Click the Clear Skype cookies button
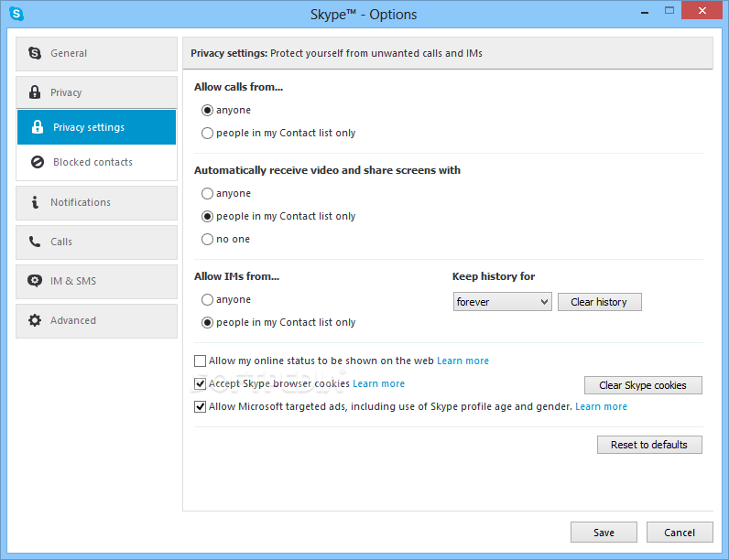729x560 pixels. [643, 385]
